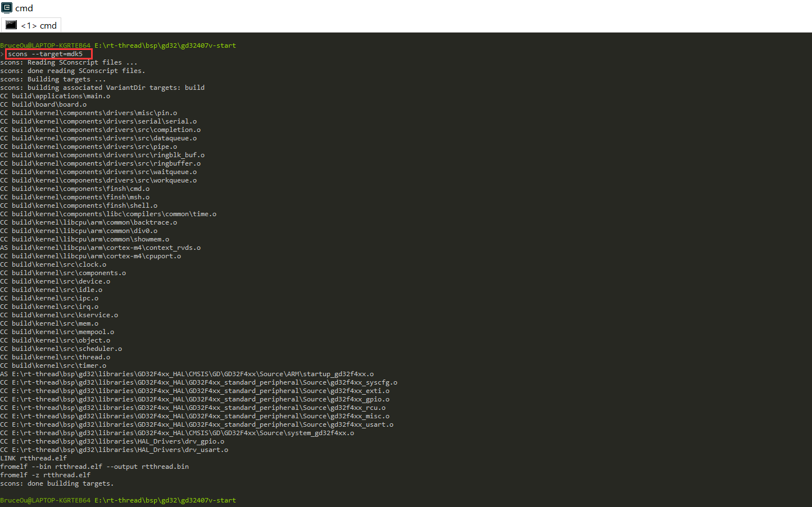Click the drv_gpio.o compile line
This screenshot has height=507, width=812.
pos(112,441)
